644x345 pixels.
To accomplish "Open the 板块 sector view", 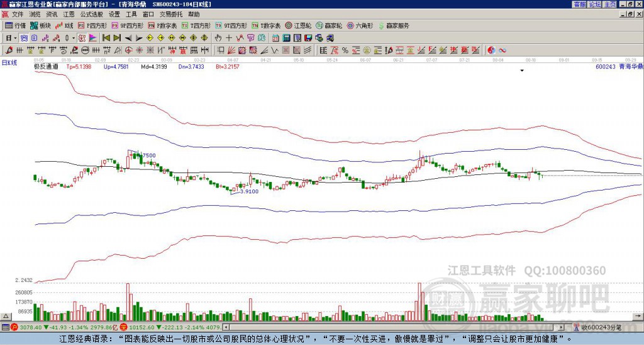I will tap(40, 25).
